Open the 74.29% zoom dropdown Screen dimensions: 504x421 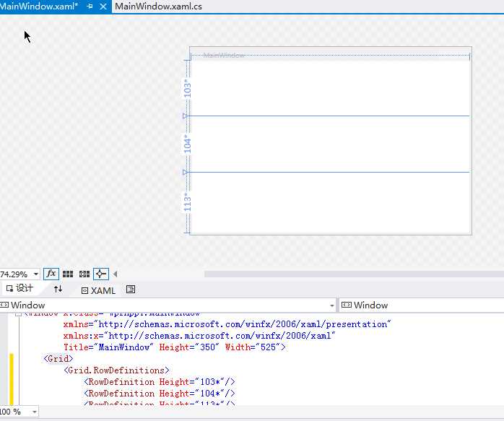tap(36, 274)
